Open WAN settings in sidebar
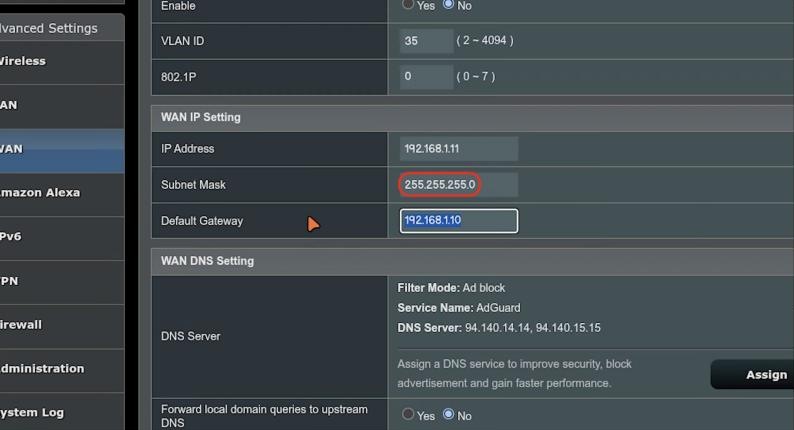Screen dimensions: 794x430 click(62, 150)
